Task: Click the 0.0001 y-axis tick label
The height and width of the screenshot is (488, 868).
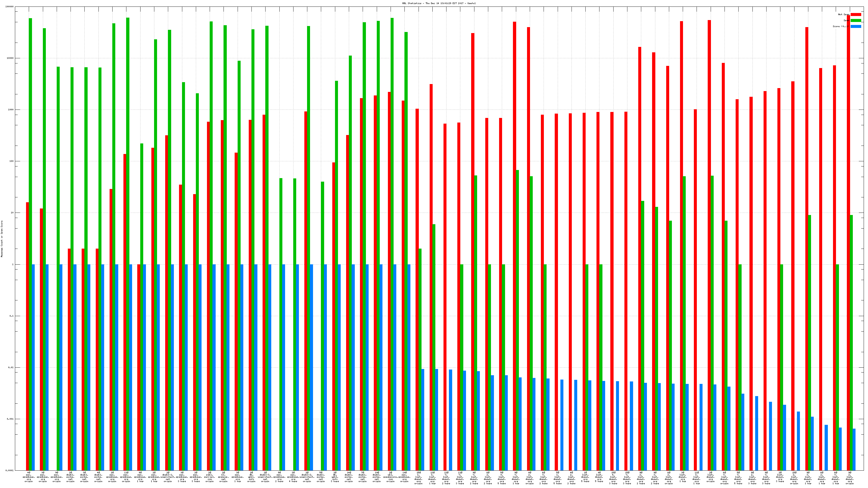Action: (x=10, y=470)
